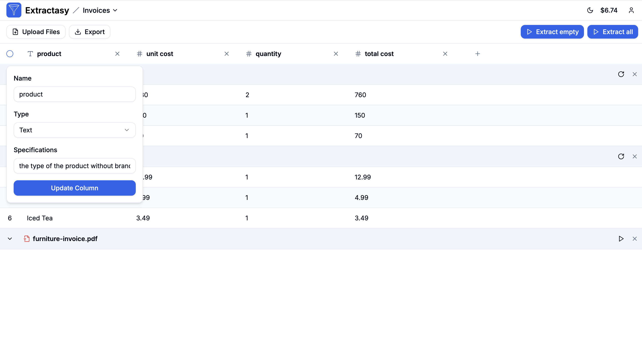Collapse the furniture-invoice.pdf group

coord(10,239)
